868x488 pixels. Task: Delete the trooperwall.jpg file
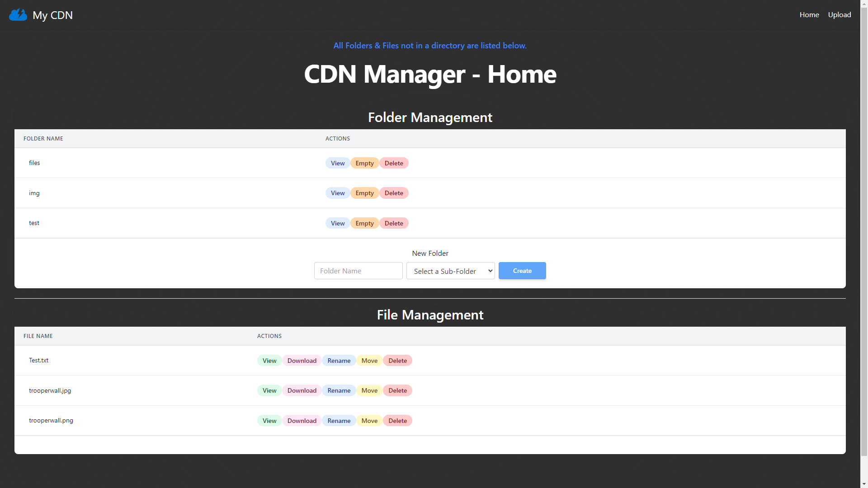(x=397, y=390)
